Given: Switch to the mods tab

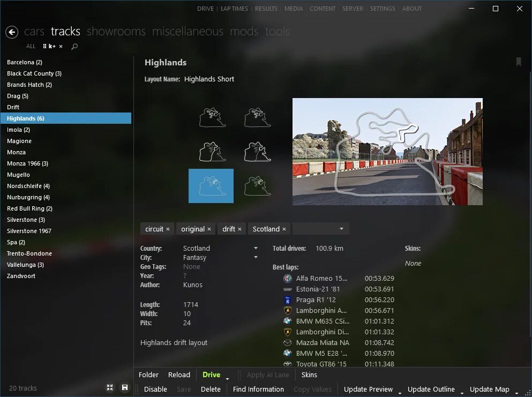Looking at the screenshot, I should pyautogui.click(x=244, y=32).
